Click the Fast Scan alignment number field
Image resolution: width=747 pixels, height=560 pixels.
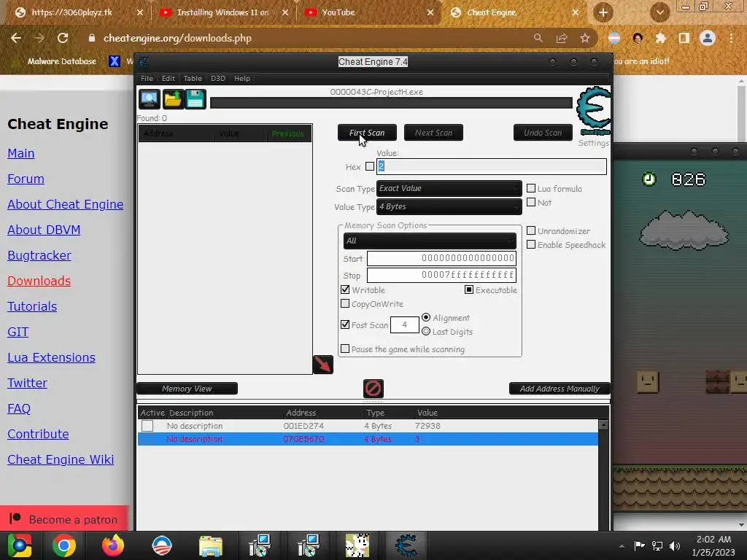(x=404, y=324)
